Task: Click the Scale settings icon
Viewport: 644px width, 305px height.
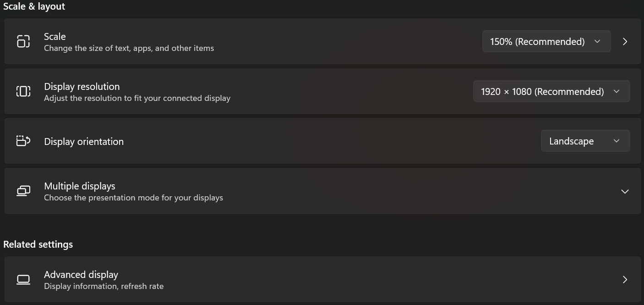Action: point(23,41)
